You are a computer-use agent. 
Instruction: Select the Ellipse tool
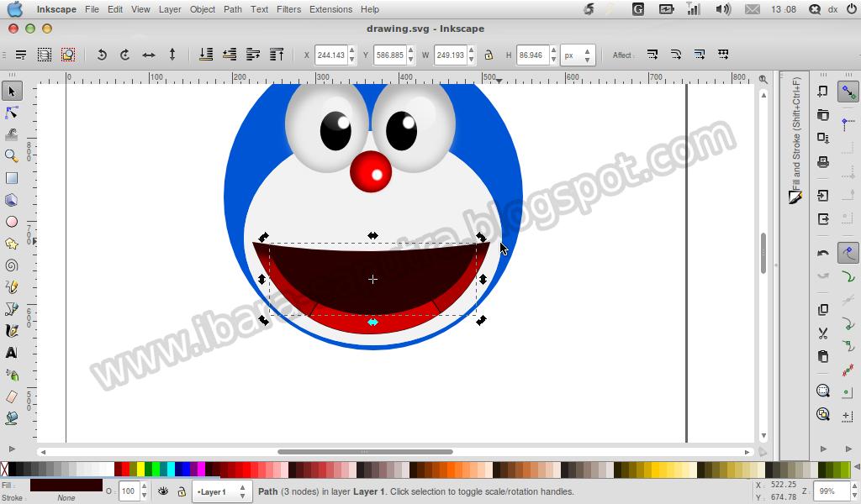coord(12,222)
